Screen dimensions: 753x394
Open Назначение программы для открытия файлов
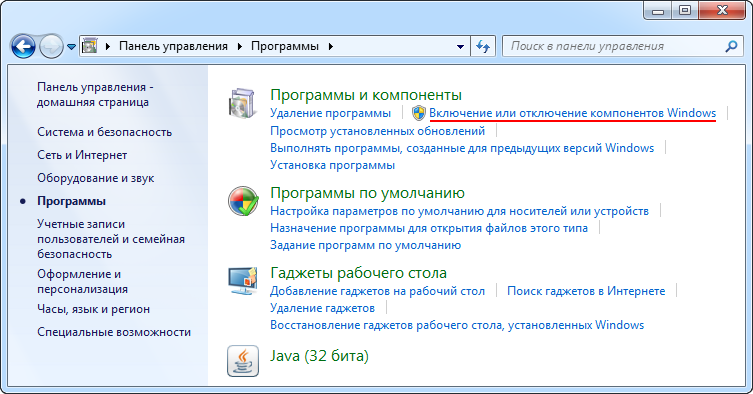(x=429, y=228)
